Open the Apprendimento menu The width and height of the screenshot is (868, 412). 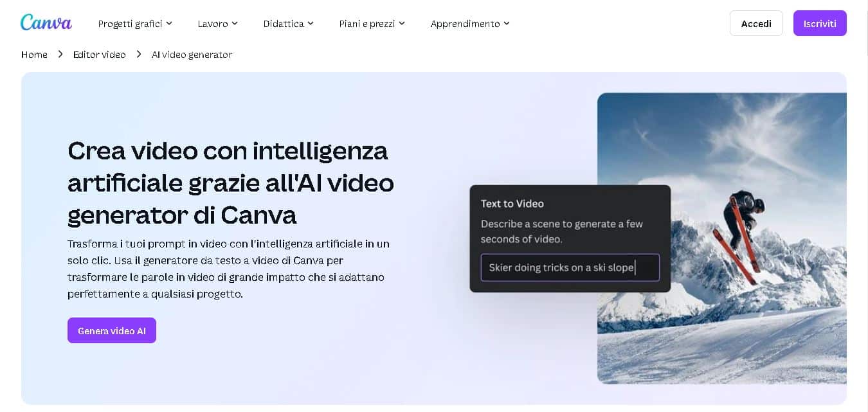click(x=464, y=23)
